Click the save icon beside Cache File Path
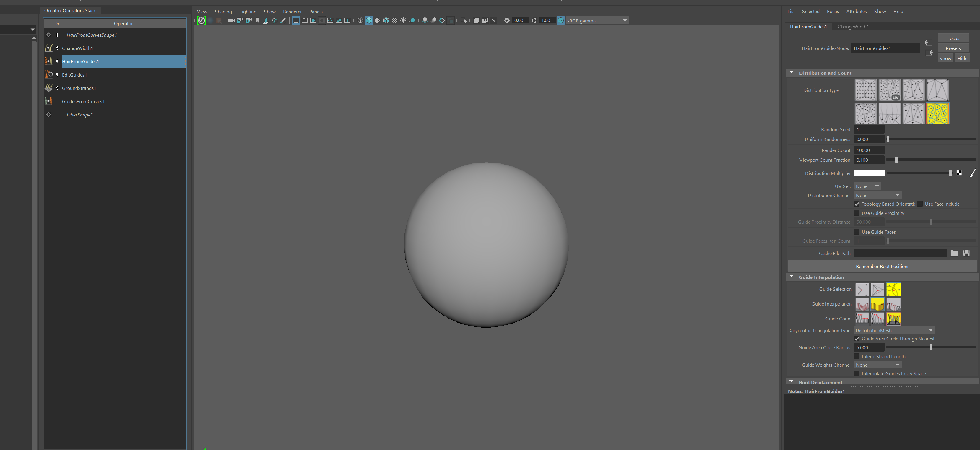Viewport: 980px width, 450px height. click(x=966, y=253)
